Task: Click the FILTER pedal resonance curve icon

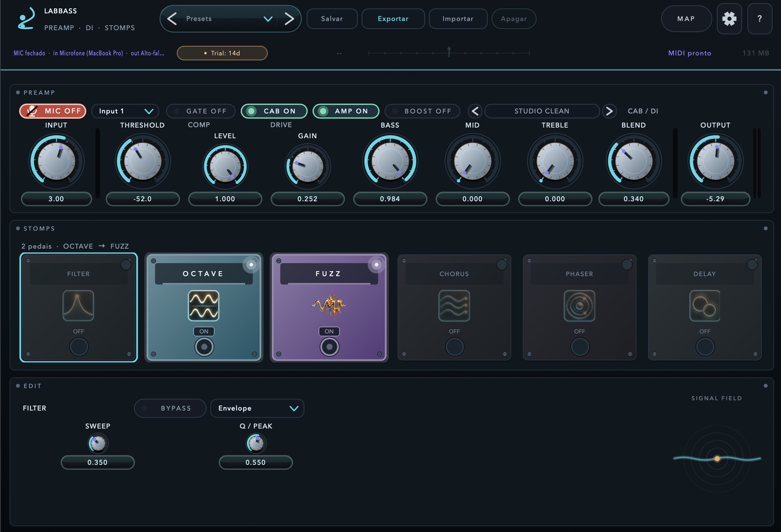Action: 78,306
